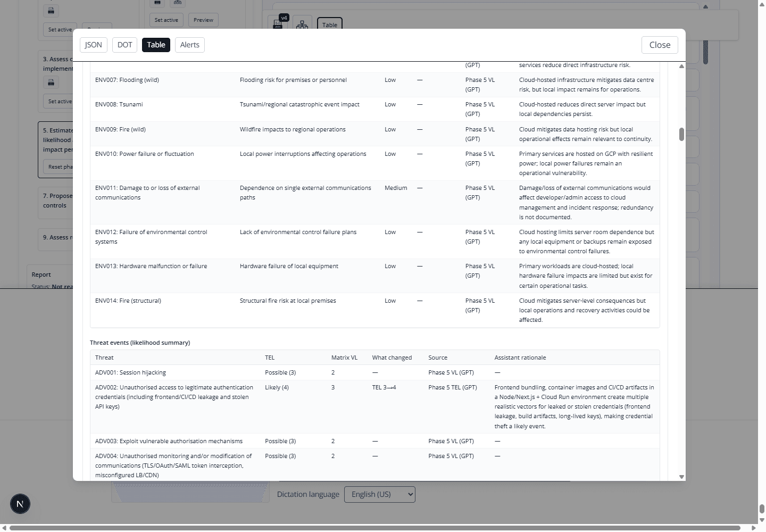Switch to the JSON tab in dialog
The image size is (766, 532).
[94, 45]
